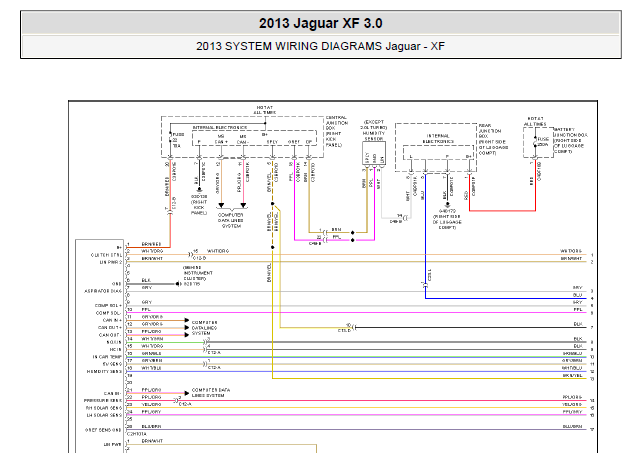Viewport: 635px width, 453px height.
Task: Click INTERNAL ELECTRONICS in central junction box
Action: [220, 128]
